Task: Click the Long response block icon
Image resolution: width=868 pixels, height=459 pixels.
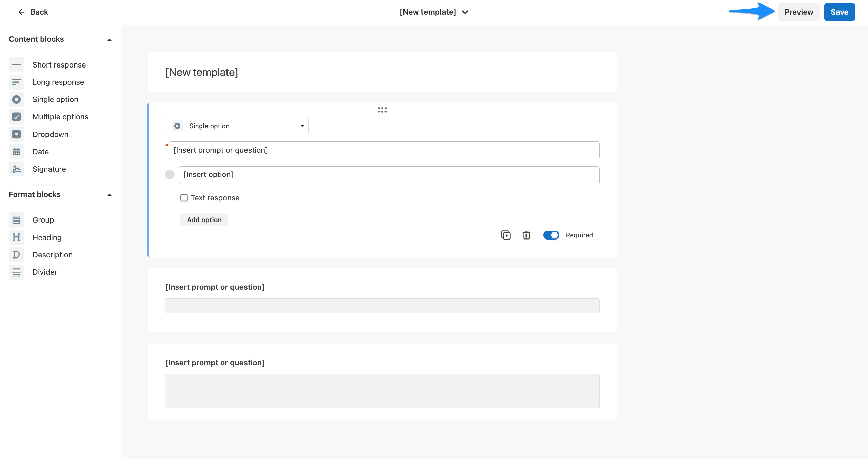Action: click(x=16, y=82)
